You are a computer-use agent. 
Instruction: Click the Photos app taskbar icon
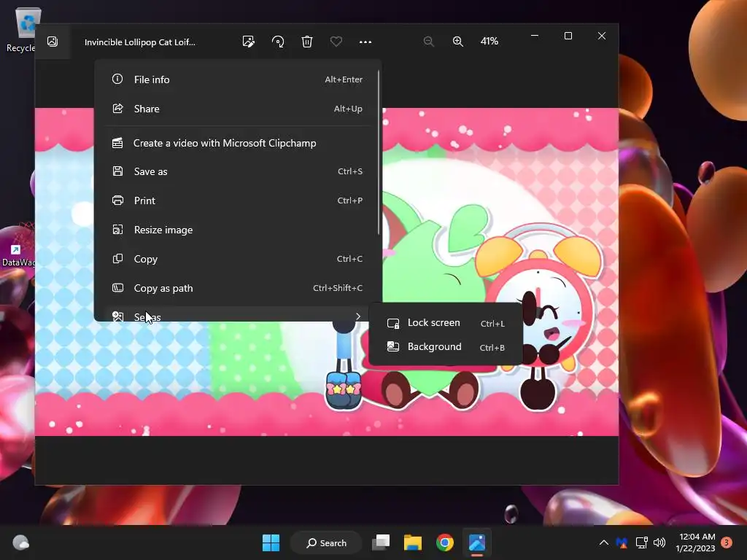coord(477,542)
